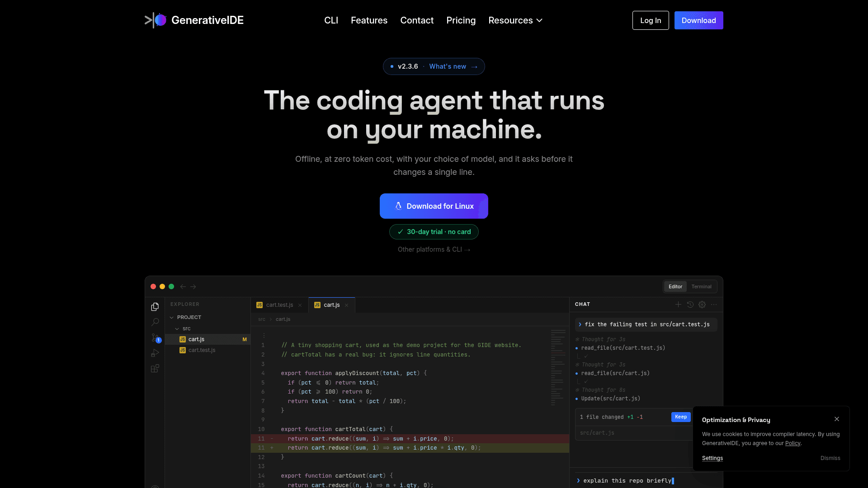Open the Extensions icon in activity bar
The image size is (868, 488).
coord(155,368)
